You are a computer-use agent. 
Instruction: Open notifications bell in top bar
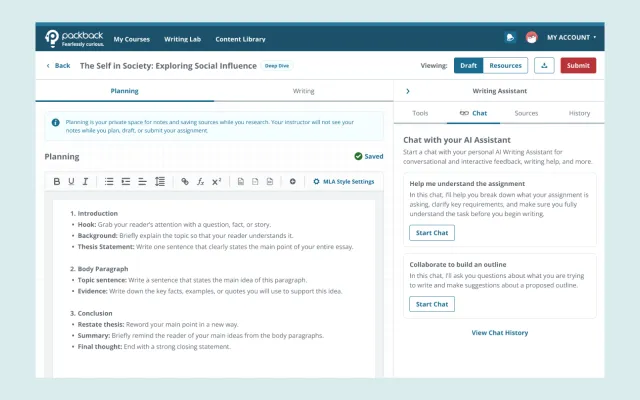pos(511,38)
